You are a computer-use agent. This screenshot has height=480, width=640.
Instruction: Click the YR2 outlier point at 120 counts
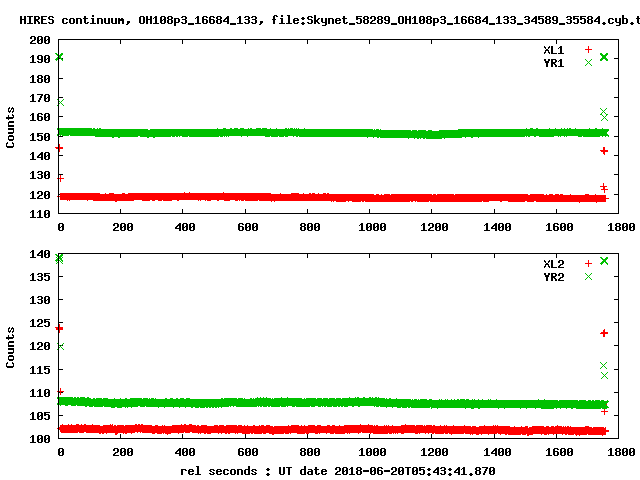click(x=60, y=346)
